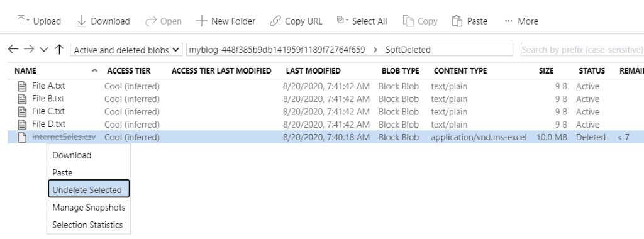The width and height of the screenshot is (644, 239).
Task: Download the selected blob via toolbar
Action: (103, 21)
